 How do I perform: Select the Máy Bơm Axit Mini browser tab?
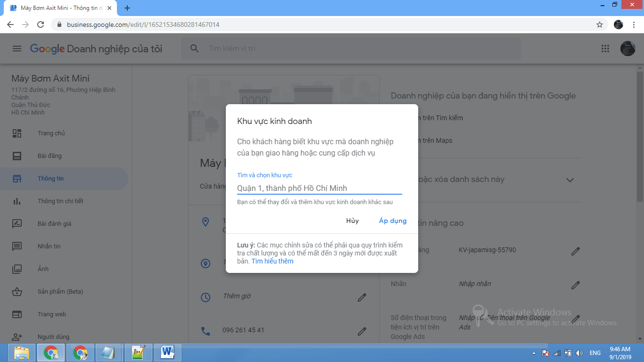coord(61,8)
